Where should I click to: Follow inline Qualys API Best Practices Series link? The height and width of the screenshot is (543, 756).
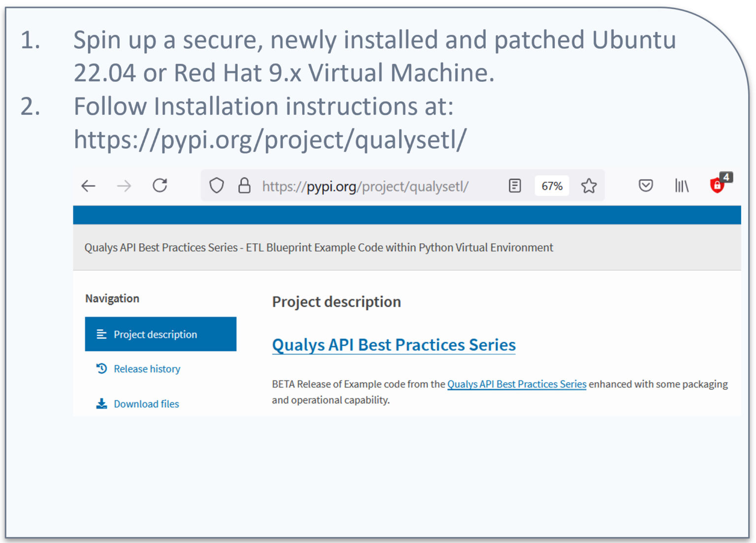[517, 384]
